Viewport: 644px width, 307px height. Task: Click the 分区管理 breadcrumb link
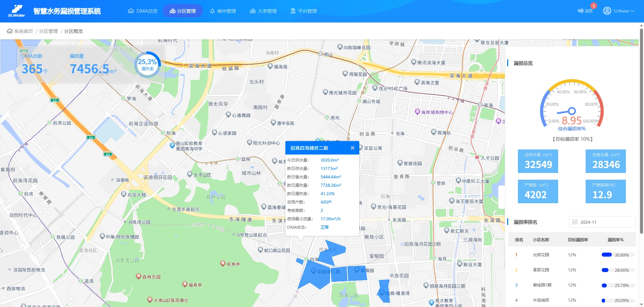48,31
